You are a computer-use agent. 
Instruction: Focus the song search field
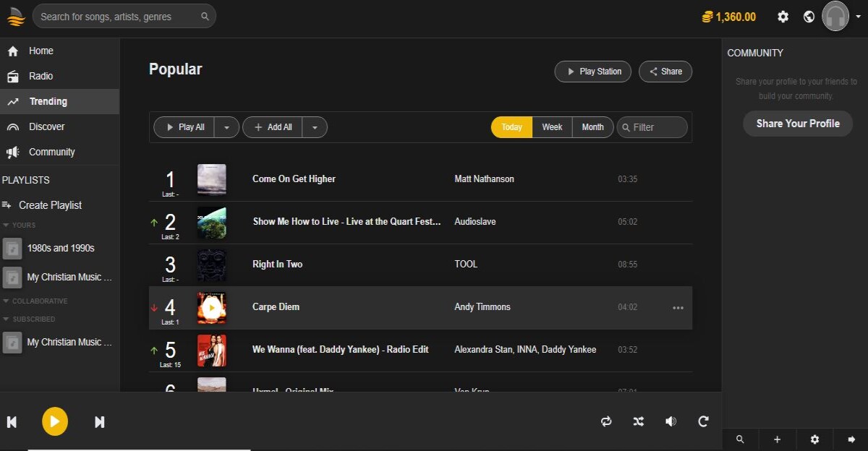(x=124, y=16)
